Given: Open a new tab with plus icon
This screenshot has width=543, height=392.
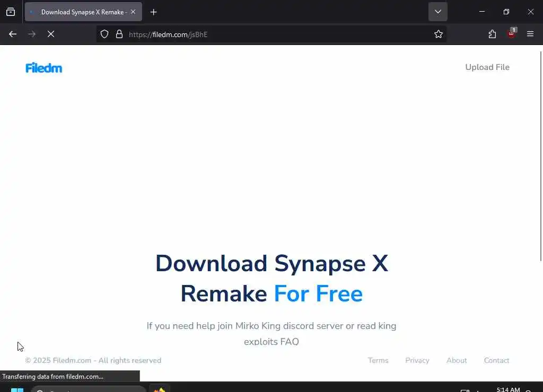Looking at the screenshot, I should click(153, 12).
